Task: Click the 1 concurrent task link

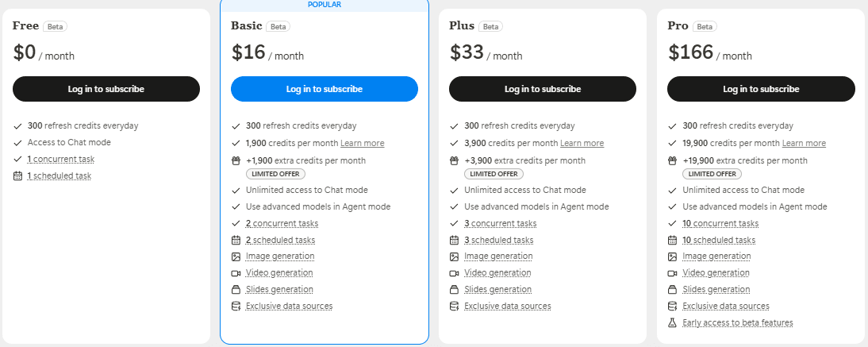Action: (60, 159)
